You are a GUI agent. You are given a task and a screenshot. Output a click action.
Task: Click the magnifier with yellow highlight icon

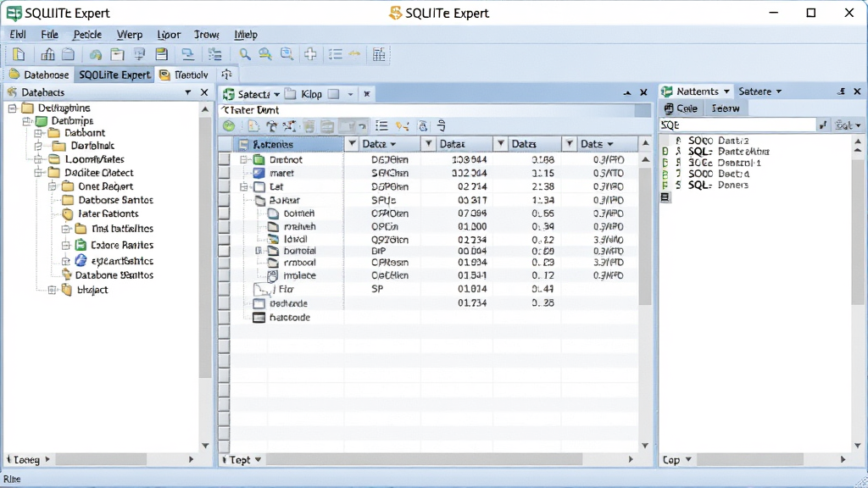pyautogui.click(x=265, y=54)
